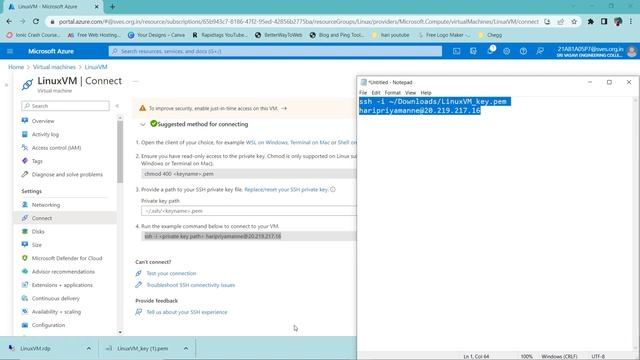Open Troubleshoot SSH connectivity issues link
This screenshot has height=360, width=640.
pyautogui.click(x=191, y=285)
